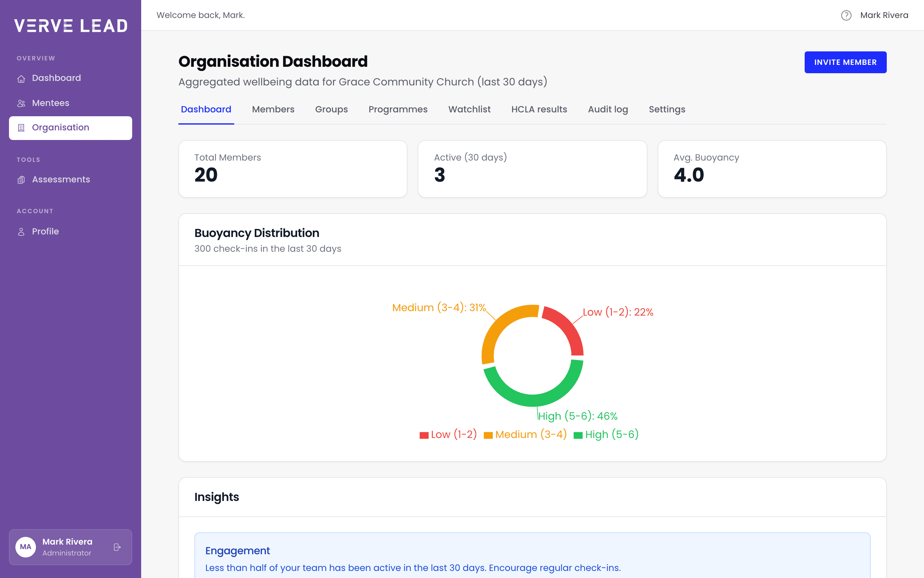Screen dimensions: 924x578
Task: Open Assessments in the sidebar
Action: pos(71,180)
